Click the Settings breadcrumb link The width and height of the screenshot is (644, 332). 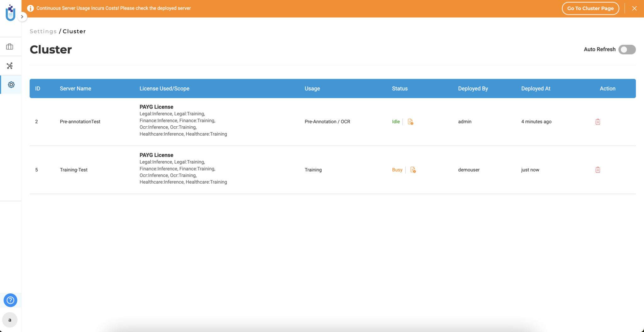(43, 31)
